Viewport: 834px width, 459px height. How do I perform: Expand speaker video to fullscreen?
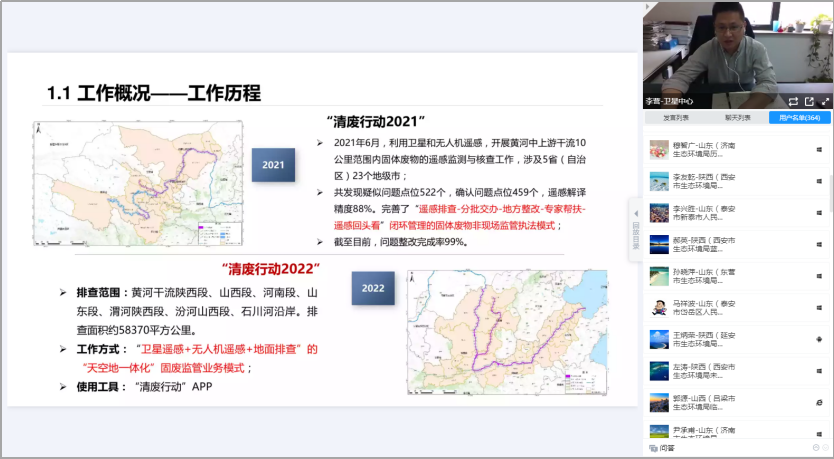pos(825,101)
